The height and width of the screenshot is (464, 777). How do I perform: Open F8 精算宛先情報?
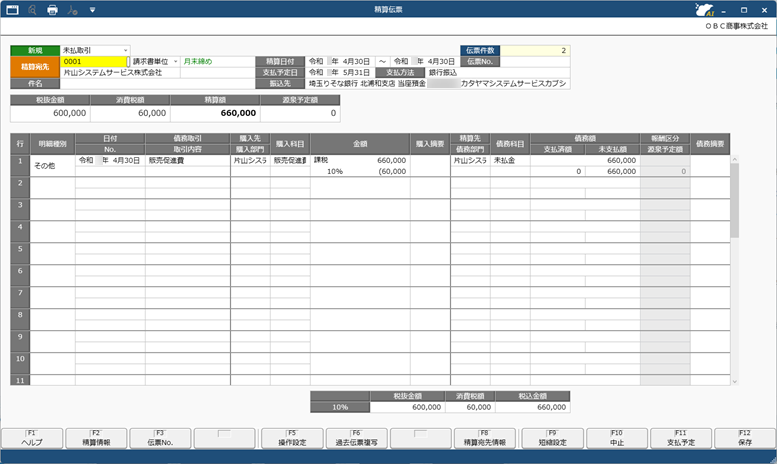(484, 437)
